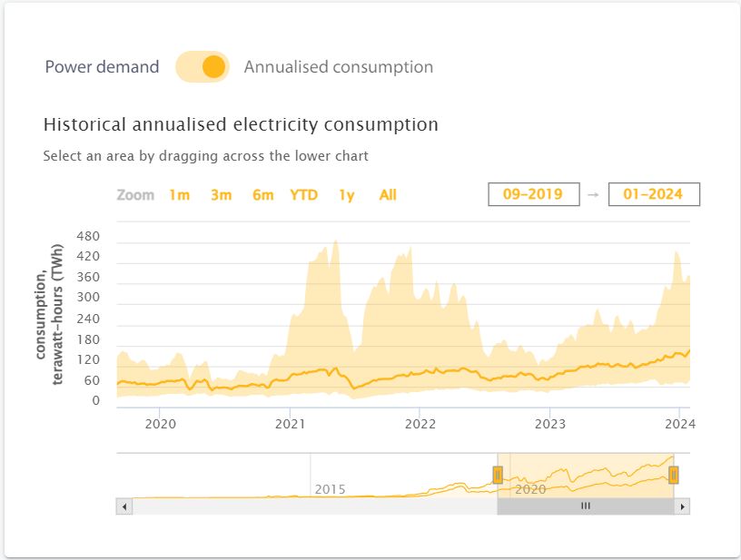This screenshot has height=560, width=741.
Task: Select the 6m zoom range
Action: pyautogui.click(x=262, y=194)
